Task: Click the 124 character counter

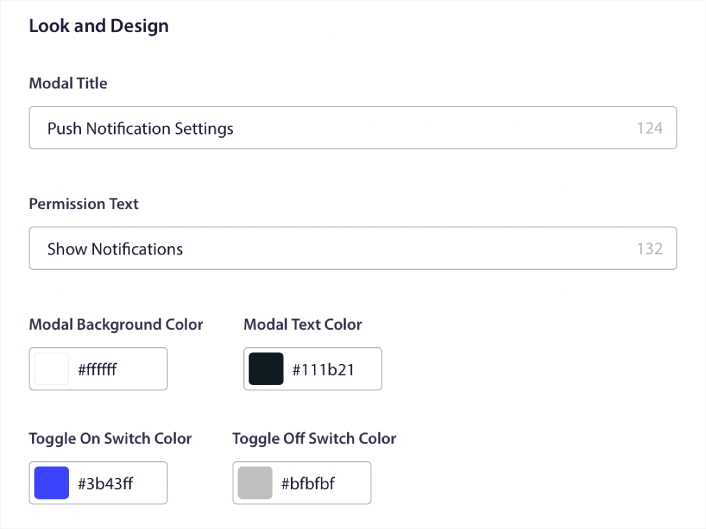Action: pos(650,128)
